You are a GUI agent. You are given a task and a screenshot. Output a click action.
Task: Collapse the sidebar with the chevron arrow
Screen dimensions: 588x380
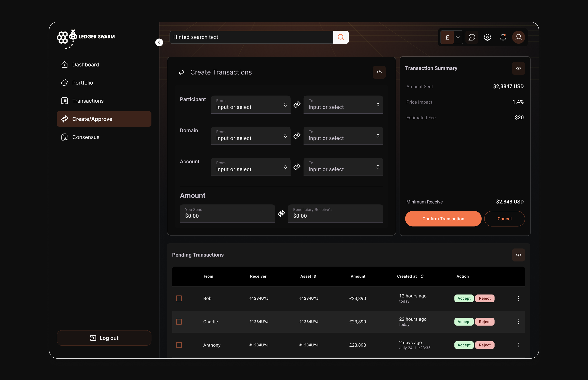pyautogui.click(x=159, y=42)
